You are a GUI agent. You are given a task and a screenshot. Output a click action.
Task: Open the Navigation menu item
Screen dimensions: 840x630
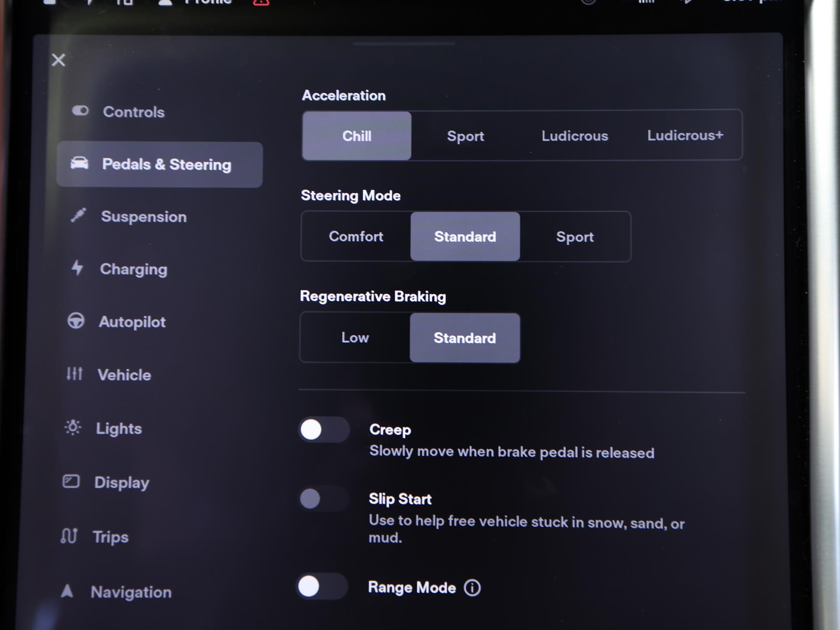pyautogui.click(x=131, y=592)
